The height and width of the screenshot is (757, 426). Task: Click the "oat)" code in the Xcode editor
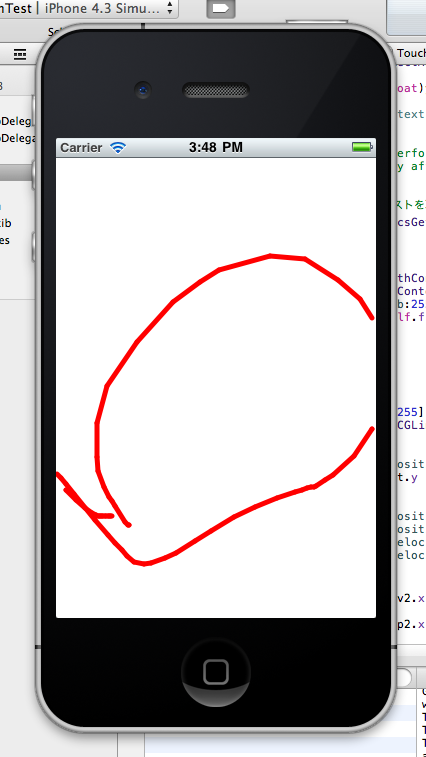point(410,88)
